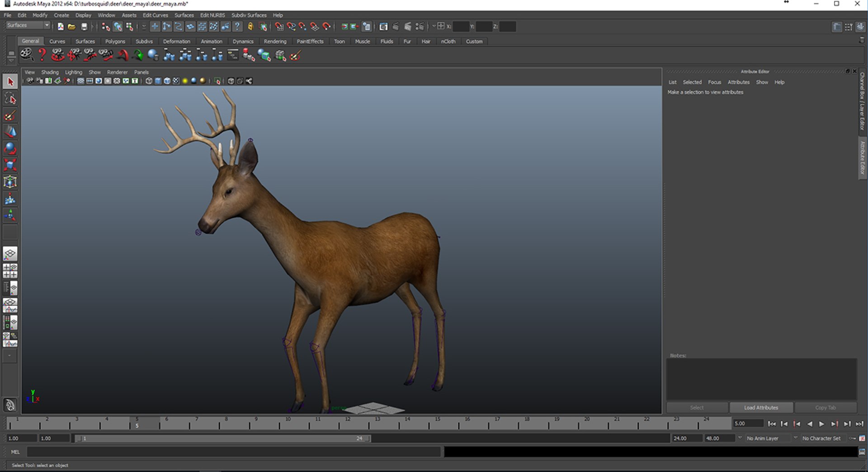Click the Copy Tab button

[826, 408]
